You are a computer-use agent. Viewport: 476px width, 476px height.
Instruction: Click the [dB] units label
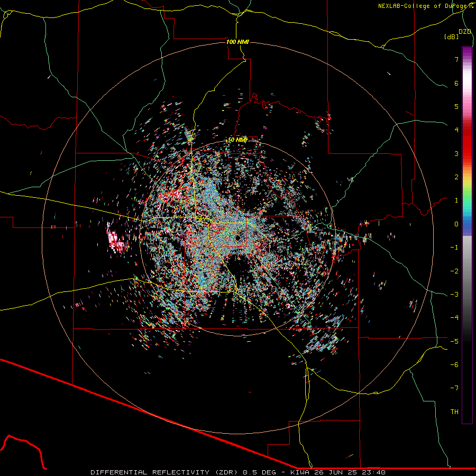[x=452, y=36]
